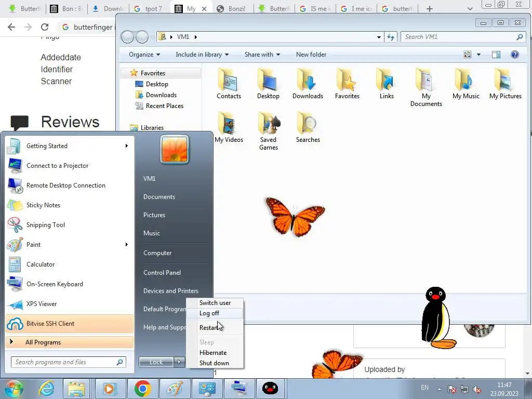
Task: Click the Search VM1 field
Action: (x=463, y=37)
